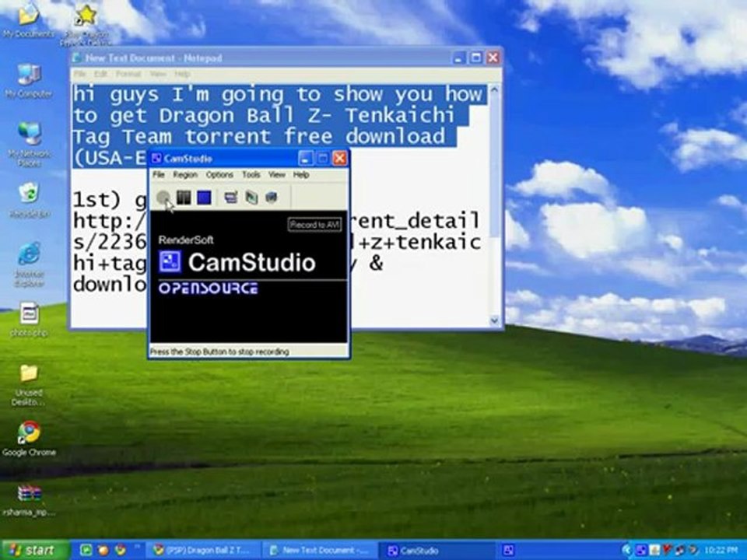
Task: Select the Internet Explorer desktop icon
Action: point(29,264)
